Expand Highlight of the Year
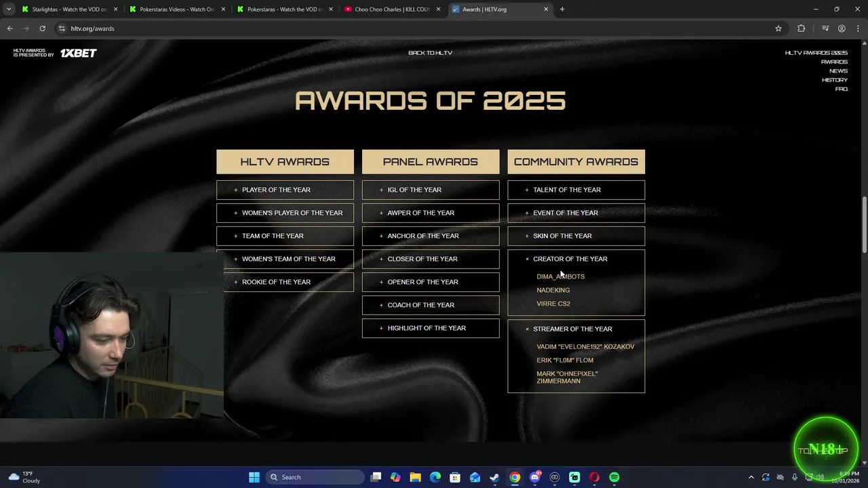This screenshot has height=488, width=868. click(x=431, y=328)
